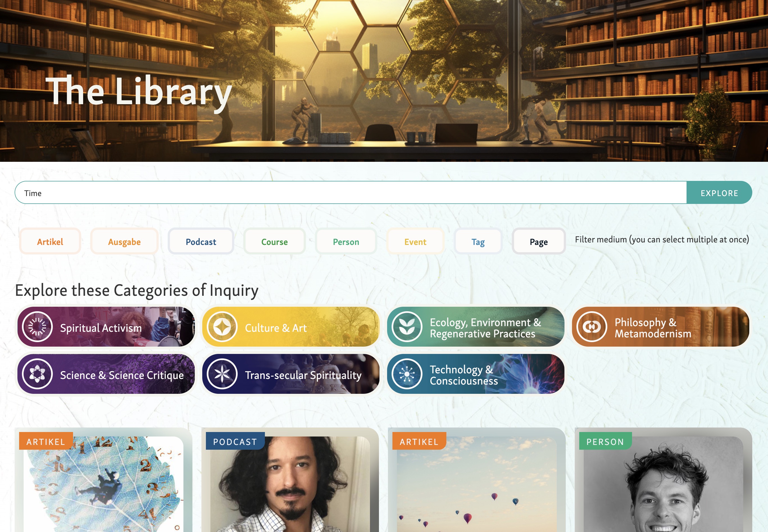Screen dimensions: 768x532
Task: Click the Culture & Art star icon
Action: [222, 327]
